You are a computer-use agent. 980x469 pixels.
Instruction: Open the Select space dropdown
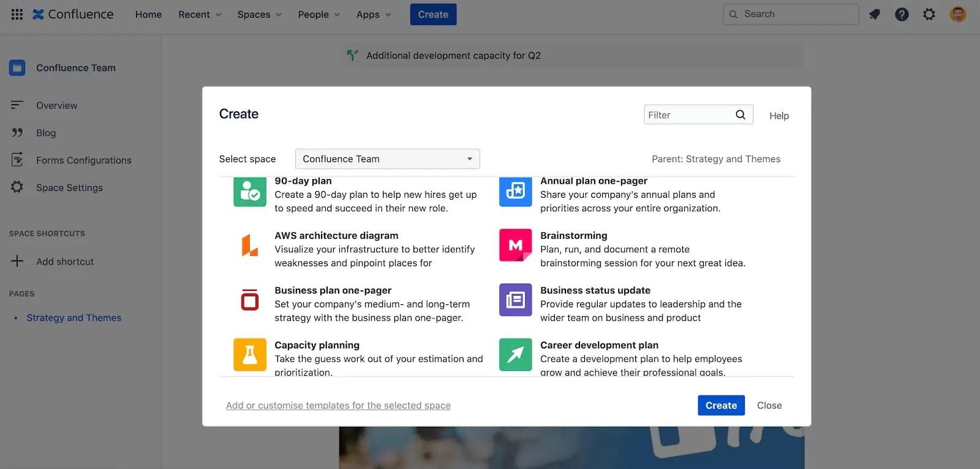[387, 159]
